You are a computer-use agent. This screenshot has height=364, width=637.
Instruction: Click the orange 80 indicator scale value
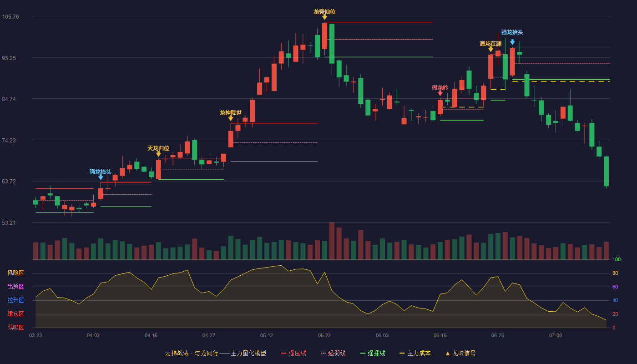(x=615, y=273)
